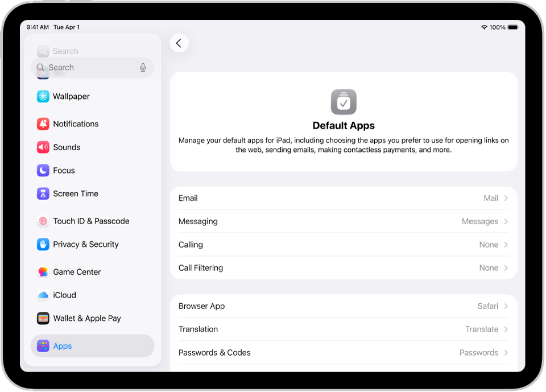Viewport: 546px width, 392px height.
Task: Tap the back arrow button
Action: [x=179, y=43]
